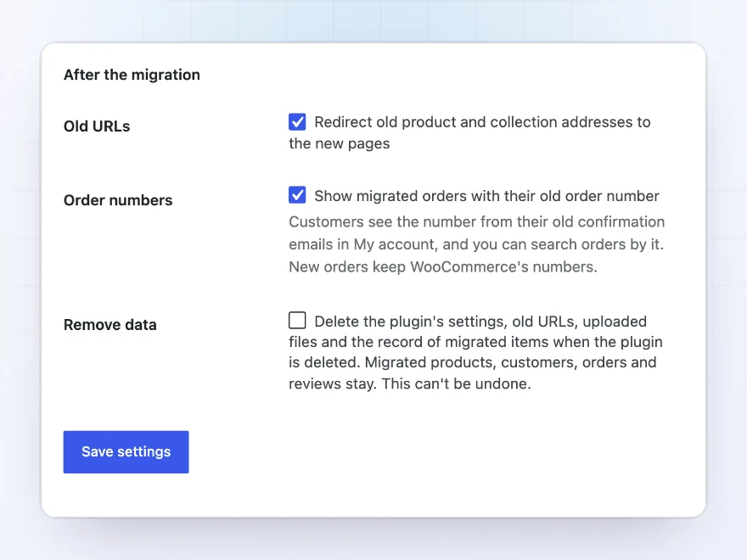Click 'Redirect old product and collection addresses' label text
Screen dimensions: 747x560
(x=469, y=132)
